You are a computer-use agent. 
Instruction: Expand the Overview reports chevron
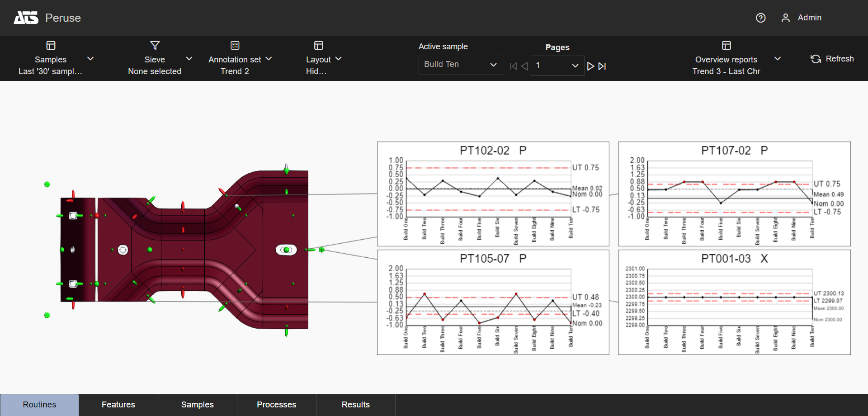pyautogui.click(x=777, y=59)
